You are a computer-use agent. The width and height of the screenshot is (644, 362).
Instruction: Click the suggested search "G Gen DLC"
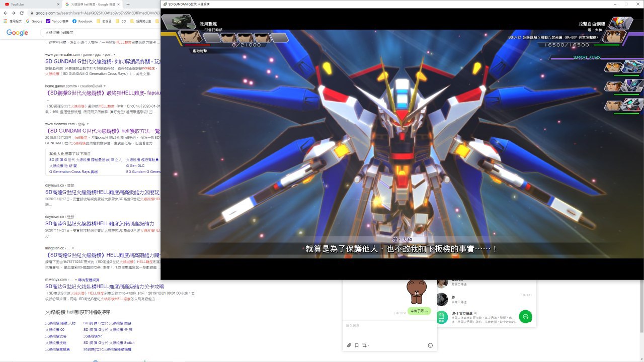pyautogui.click(x=135, y=165)
